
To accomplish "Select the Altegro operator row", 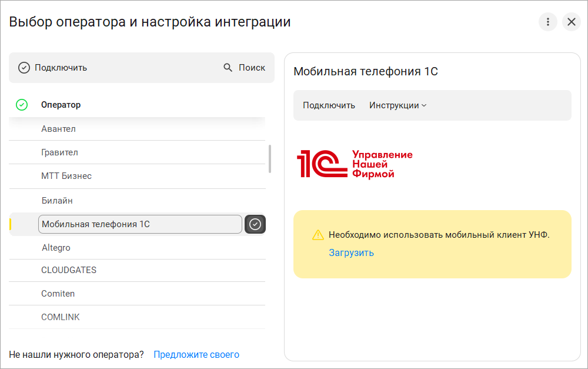I will pos(137,247).
